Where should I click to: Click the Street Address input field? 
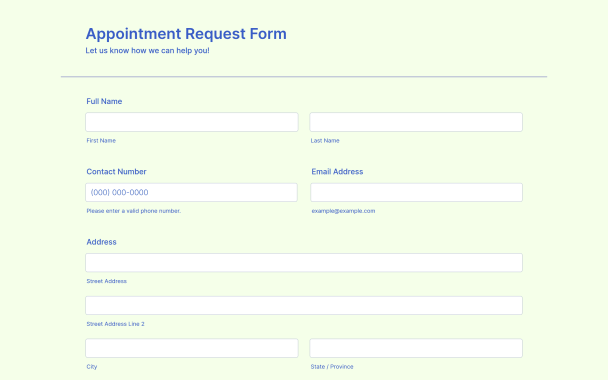(x=304, y=263)
